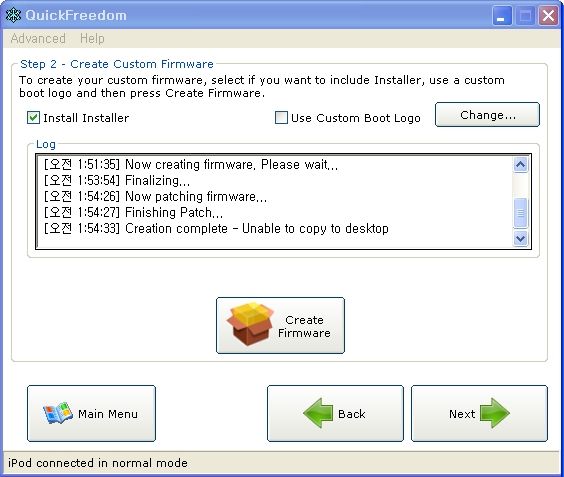The height and width of the screenshot is (477, 564).
Task: Click the Change... button
Action: 487,115
